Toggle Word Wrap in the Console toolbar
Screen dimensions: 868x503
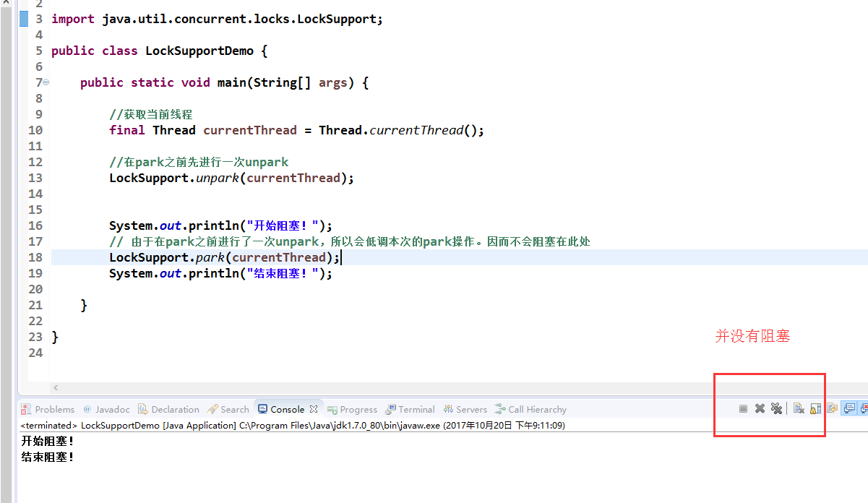[x=832, y=409]
